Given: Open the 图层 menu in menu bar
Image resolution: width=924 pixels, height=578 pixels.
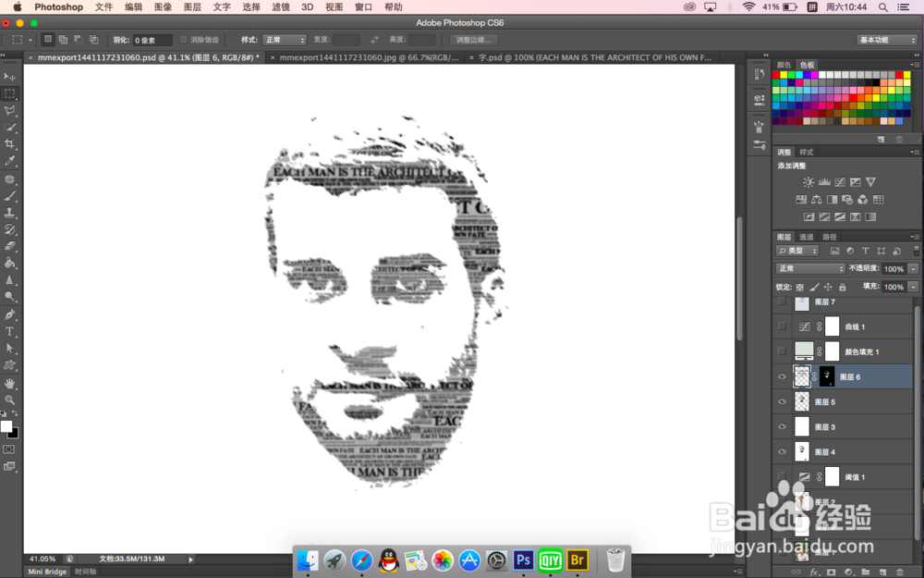Looking at the screenshot, I should pos(192,7).
